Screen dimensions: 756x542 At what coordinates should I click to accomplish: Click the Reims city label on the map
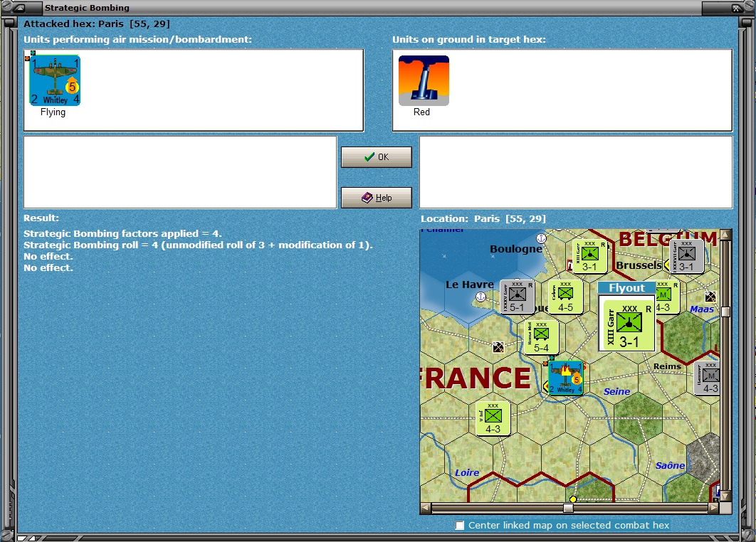667,366
